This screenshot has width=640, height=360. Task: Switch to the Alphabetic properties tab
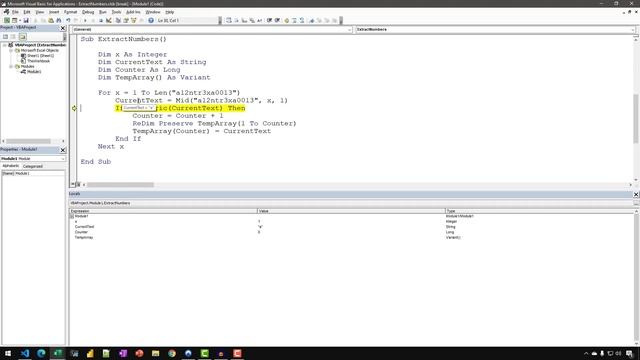(11, 166)
